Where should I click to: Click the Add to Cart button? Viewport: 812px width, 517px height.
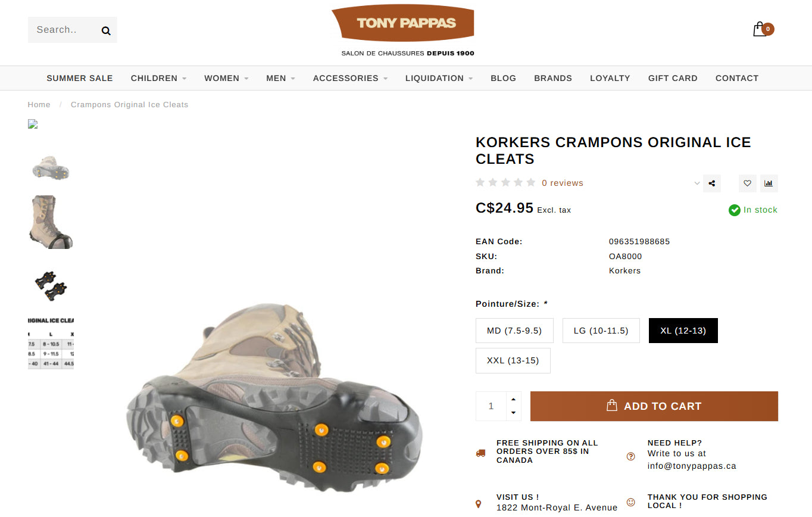[x=654, y=406]
